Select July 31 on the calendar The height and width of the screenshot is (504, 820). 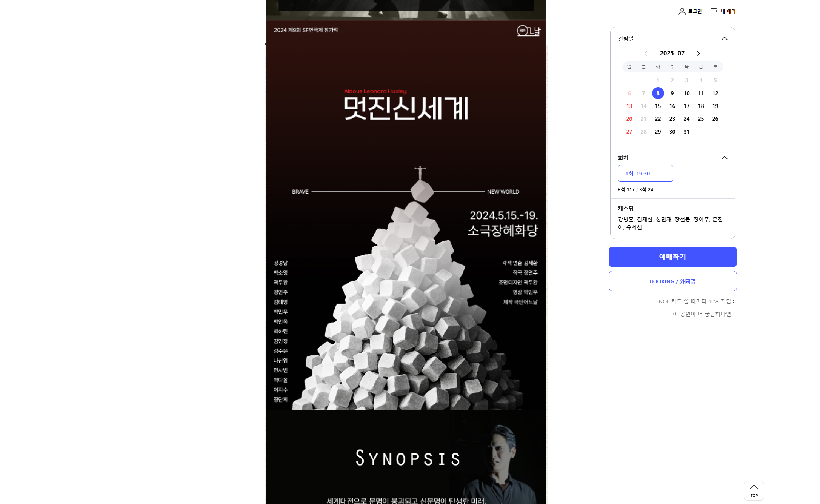coord(686,132)
